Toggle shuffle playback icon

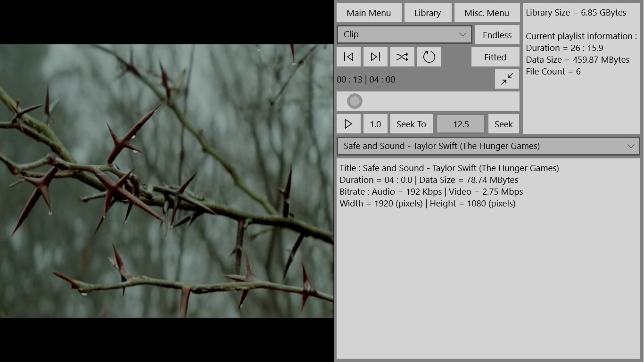402,57
